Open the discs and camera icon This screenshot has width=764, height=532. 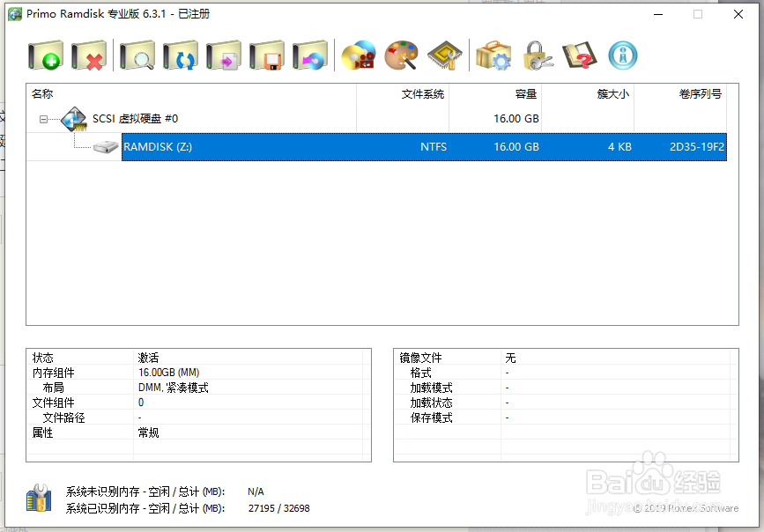click(x=359, y=55)
